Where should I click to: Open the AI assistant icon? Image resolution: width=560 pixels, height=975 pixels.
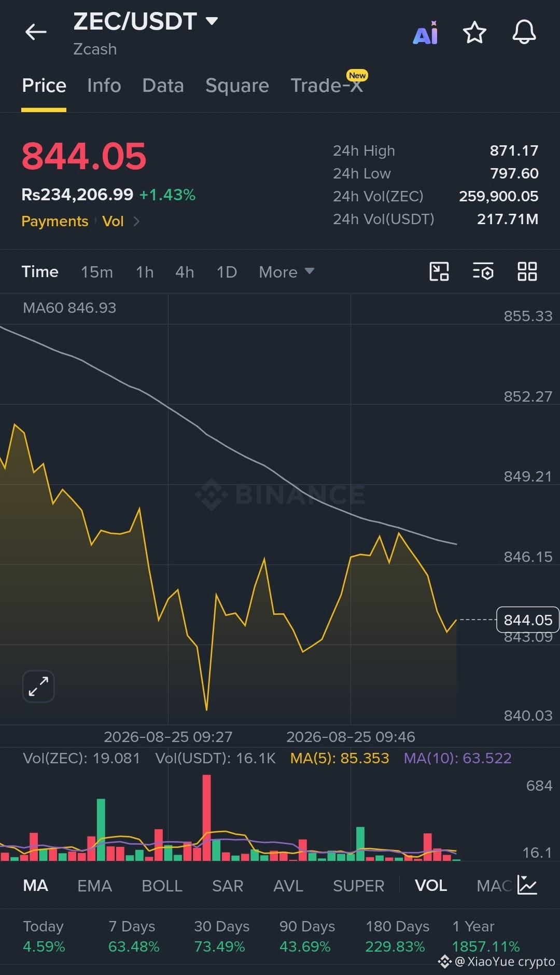pos(425,33)
